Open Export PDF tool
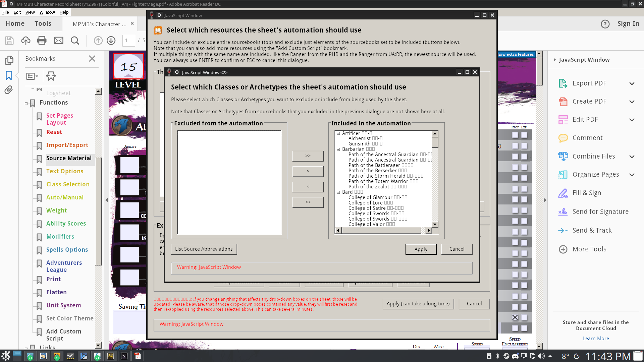The width and height of the screenshot is (644, 362). (589, 83)
